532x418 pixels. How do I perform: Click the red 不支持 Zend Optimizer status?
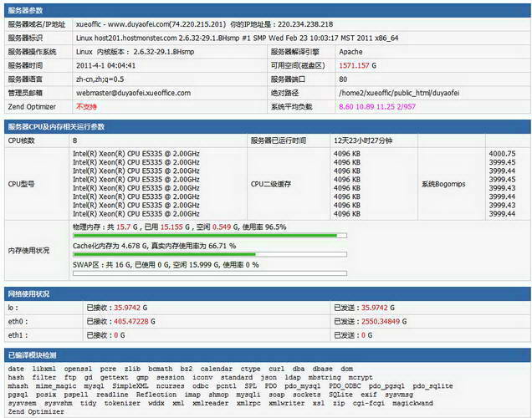[86, 107]
